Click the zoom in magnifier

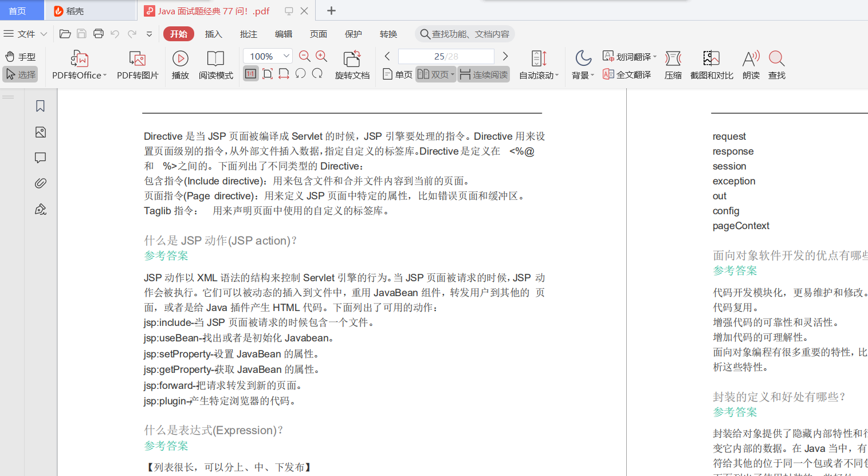click(321, 56)
